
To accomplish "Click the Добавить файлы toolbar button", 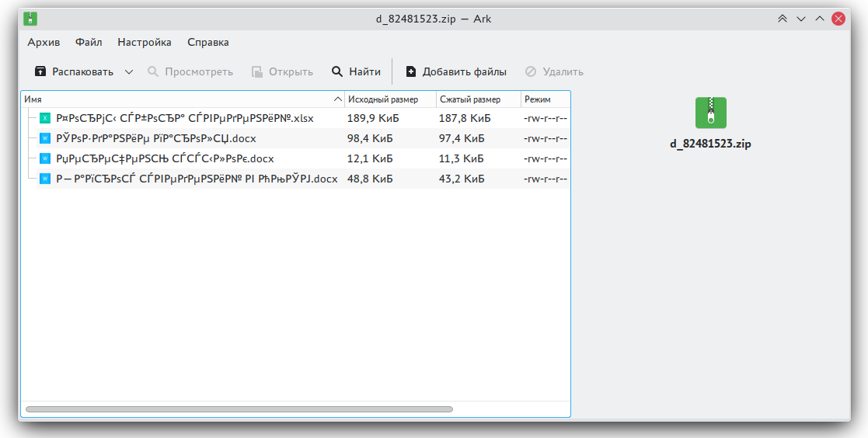I will click(456, 71).
